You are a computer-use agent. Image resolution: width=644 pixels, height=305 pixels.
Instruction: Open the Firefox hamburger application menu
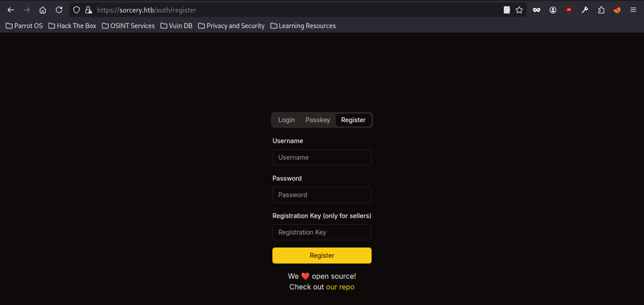pyautogui.click(x=633, y=10)
